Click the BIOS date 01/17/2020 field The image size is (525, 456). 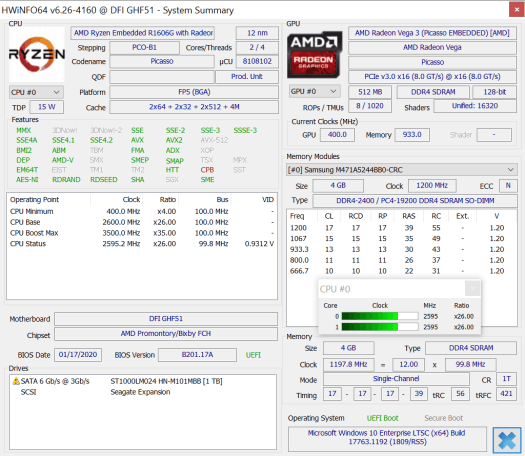(78, 355)
